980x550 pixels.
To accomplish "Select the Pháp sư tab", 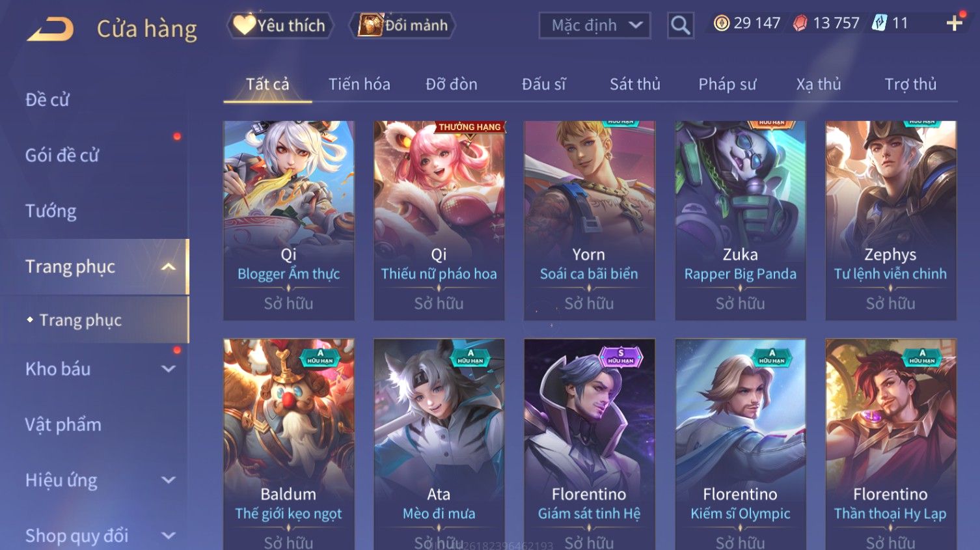I will pyautogui.click(x=728, y=84).
